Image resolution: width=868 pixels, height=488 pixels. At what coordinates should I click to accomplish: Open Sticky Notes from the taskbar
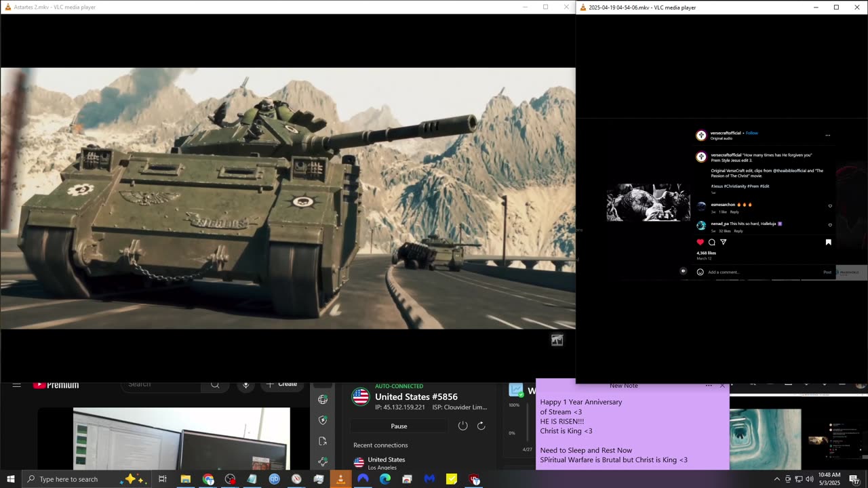point(452,479)
